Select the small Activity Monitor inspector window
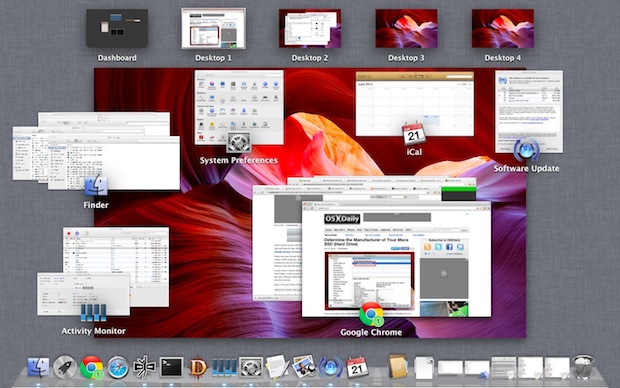The image size is (620, 388). tap(83, 294)
